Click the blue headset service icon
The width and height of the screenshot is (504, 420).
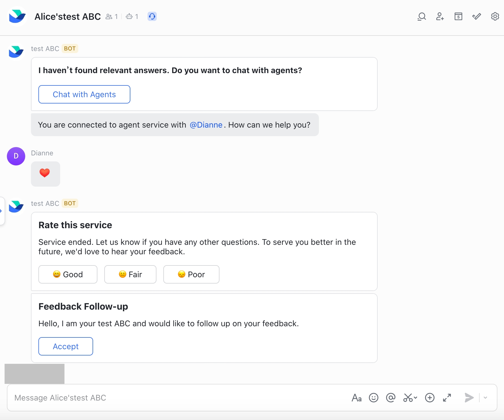pyautogui.click(x=152, y=17)
